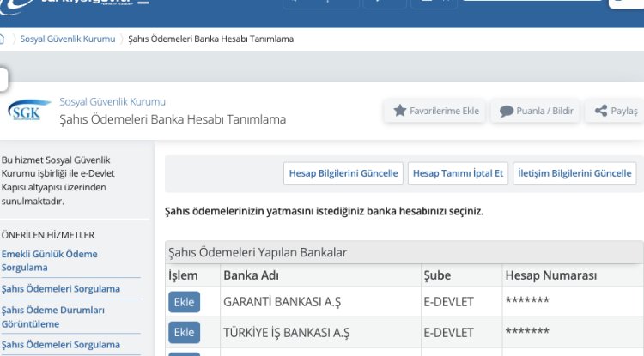Click the Şahıs Ödemeleri Banka Hesabı Tanımlama page heading
The image size is (644, 356).
point(173,119)
